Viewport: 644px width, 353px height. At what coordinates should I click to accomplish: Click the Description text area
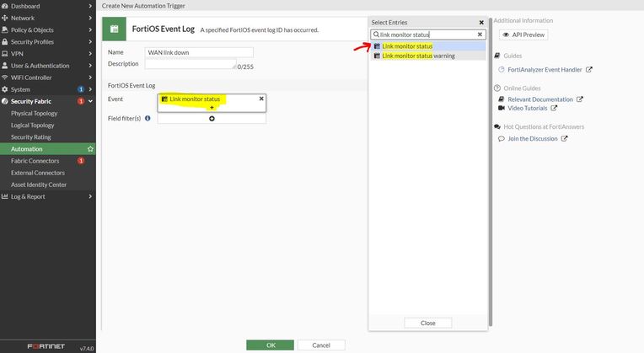[x=191, y=64]
